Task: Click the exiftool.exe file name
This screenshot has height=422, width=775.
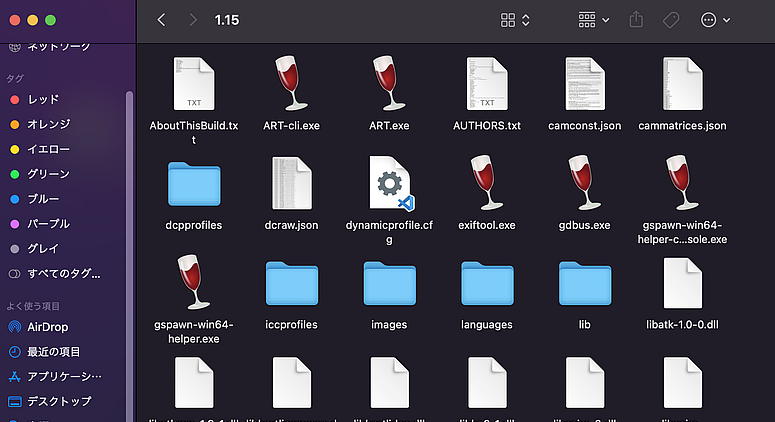Action: (487, 225)
